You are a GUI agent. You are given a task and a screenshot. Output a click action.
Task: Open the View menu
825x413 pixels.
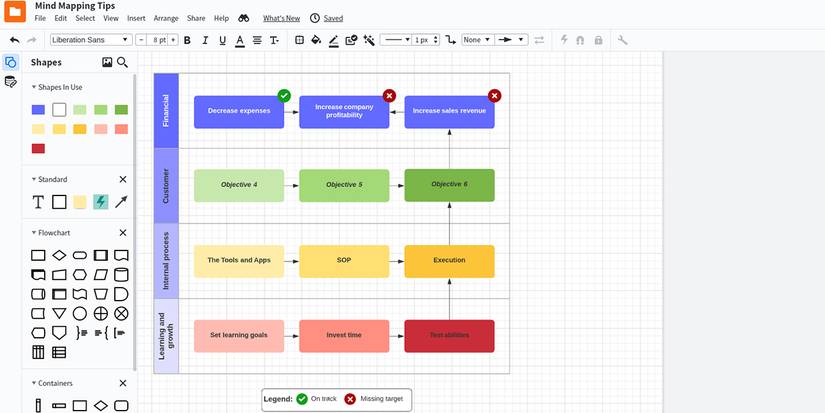coord(111,18)
